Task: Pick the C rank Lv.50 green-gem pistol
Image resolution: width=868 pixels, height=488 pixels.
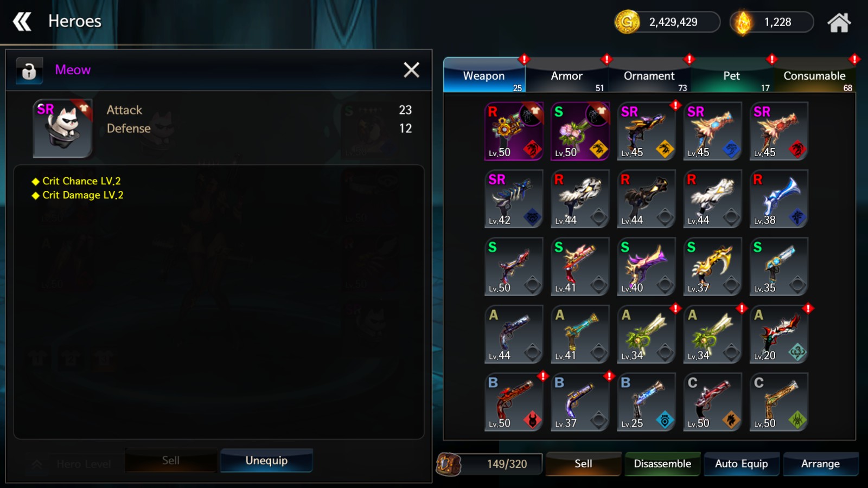Action: pyautogui.click(x=778, y=402)
